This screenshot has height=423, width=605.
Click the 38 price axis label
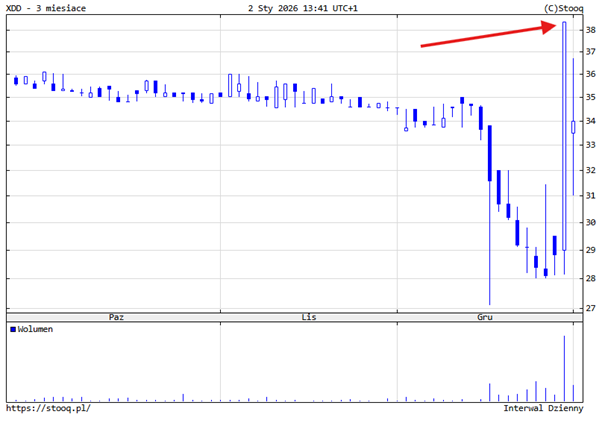pos(591,30)
